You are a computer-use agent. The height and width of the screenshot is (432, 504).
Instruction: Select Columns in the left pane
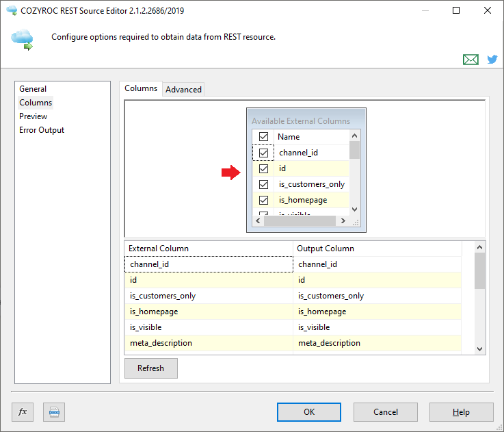pos(36,103)
